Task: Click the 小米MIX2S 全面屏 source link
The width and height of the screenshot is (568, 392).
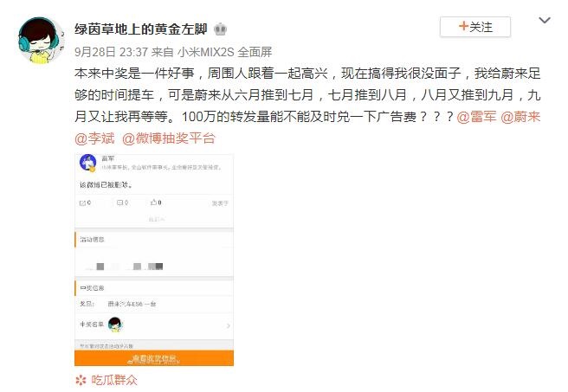Action: pos(224,52)
